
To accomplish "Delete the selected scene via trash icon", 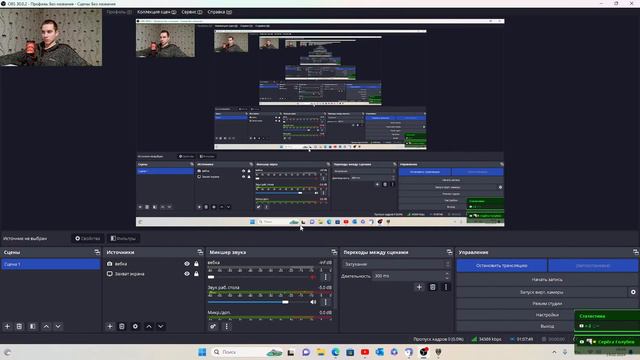I will point(19,327).
